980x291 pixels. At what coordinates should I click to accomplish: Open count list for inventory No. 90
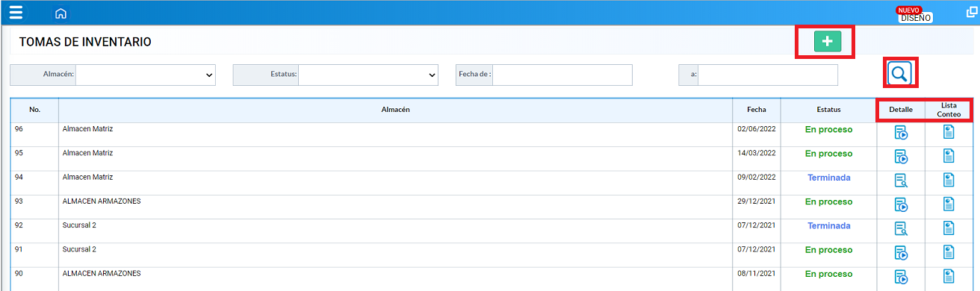tap(949, 276)
